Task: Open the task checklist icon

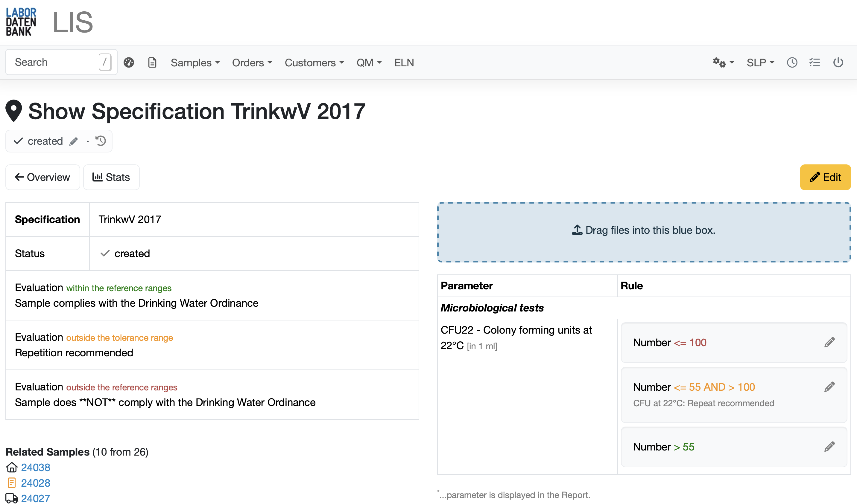Action: [815, 62]
